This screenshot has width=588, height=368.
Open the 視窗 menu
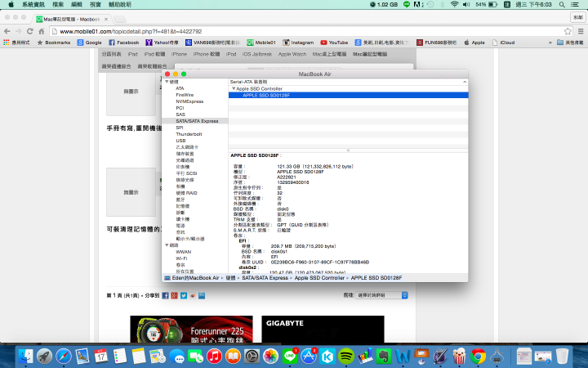96,5
